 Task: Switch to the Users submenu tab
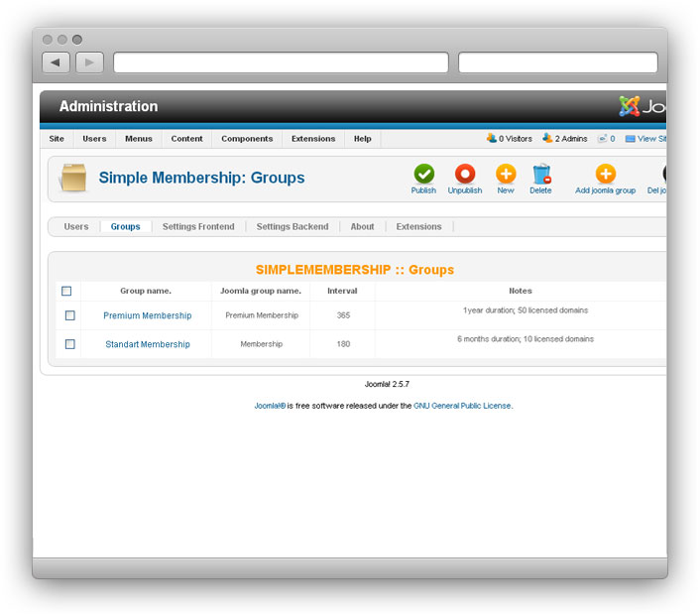tap(76, 226)
